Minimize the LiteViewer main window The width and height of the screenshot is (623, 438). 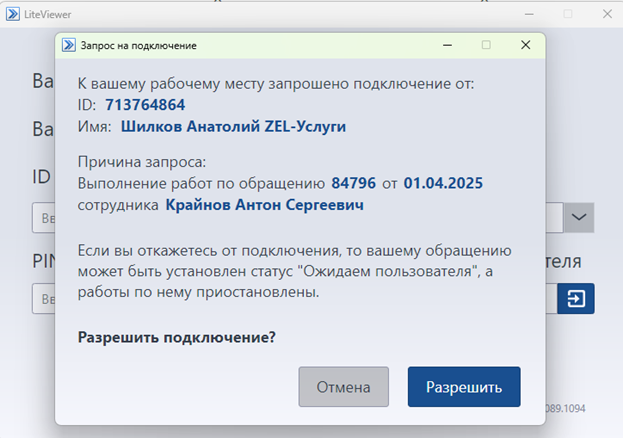529,14
